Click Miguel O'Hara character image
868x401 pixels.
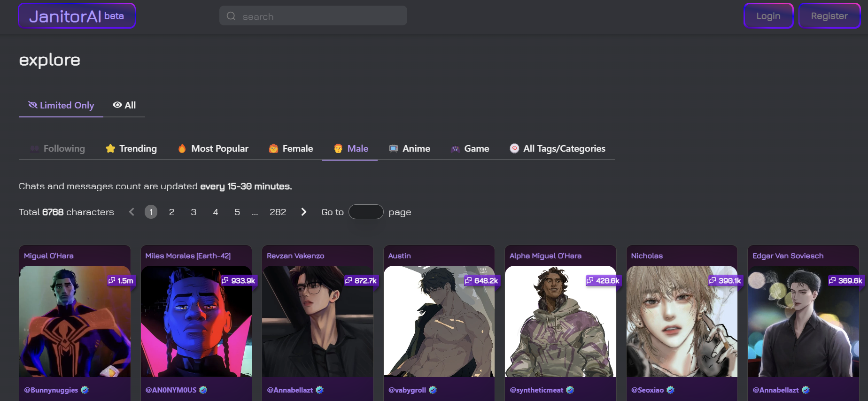(75, 322)
